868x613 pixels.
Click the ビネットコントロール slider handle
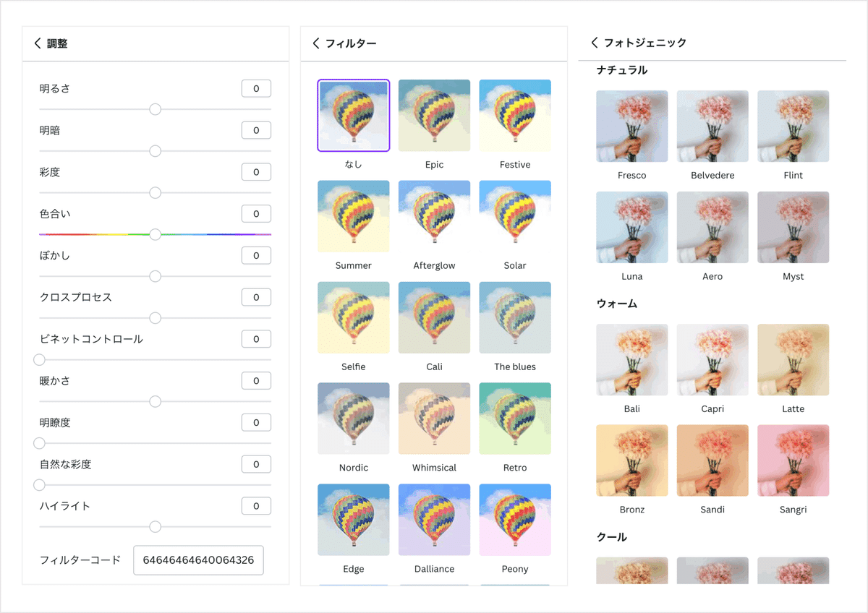pos(39,359)
